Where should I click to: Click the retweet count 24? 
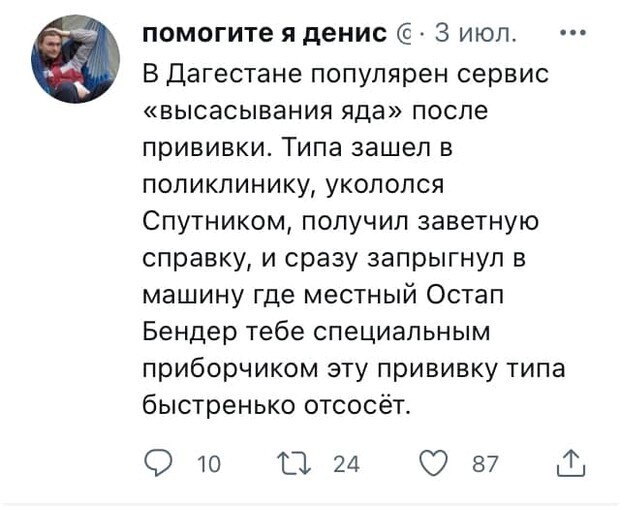click(x=346, y=464)
